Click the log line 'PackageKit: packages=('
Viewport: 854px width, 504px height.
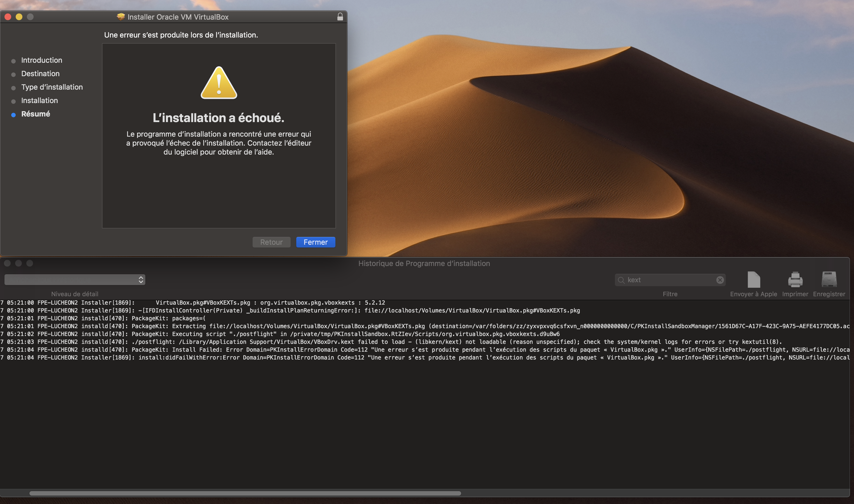(102, 318)
